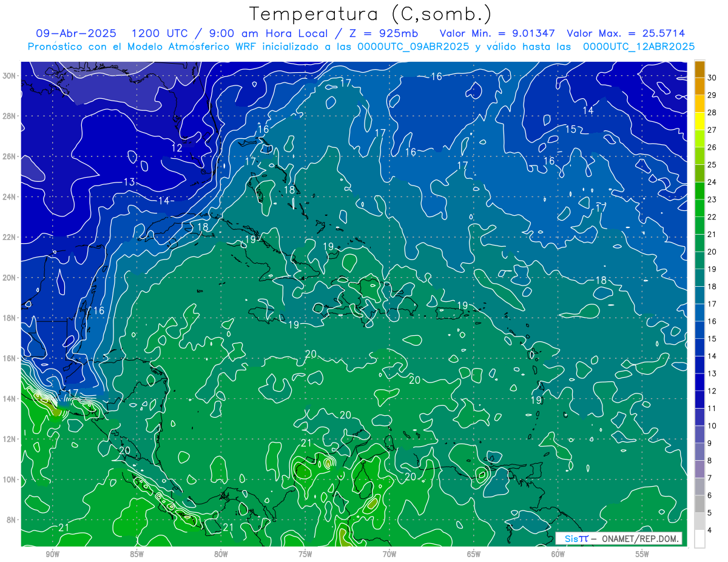Click gray colorbar swatch between 5 and 6
This screenshot has width=728, height=562.
click(699, 504)
